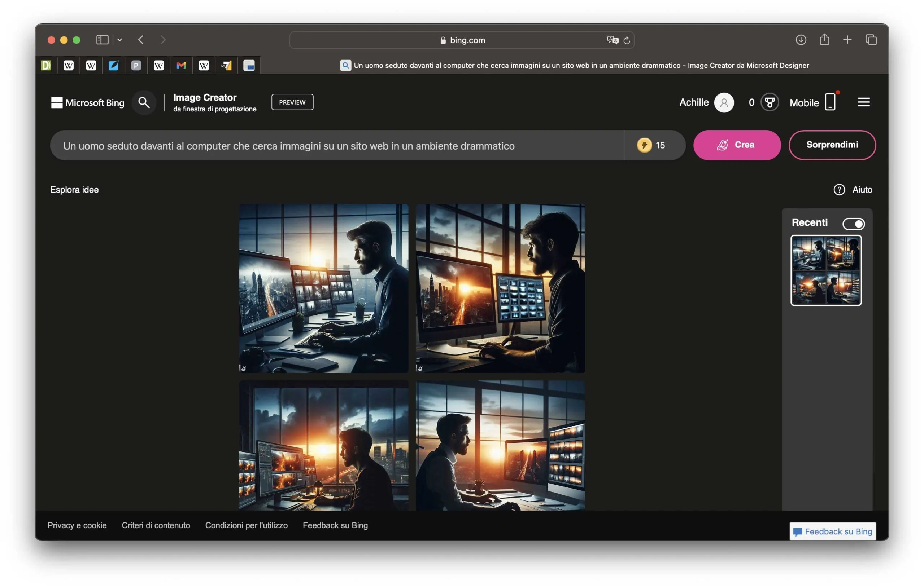The image size is (924, 587).
Task: Open Safari downloads icon
Action: (801, 40)
